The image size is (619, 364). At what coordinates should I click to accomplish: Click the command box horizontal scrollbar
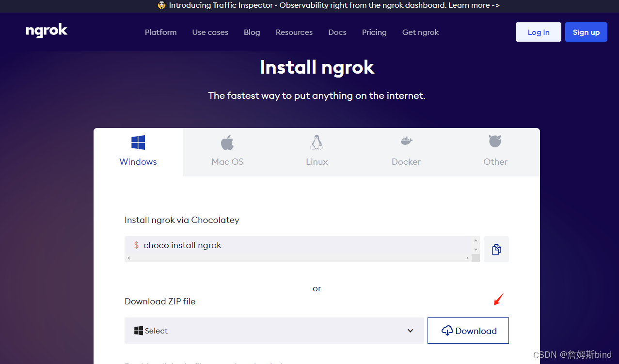tap(298, 258)
